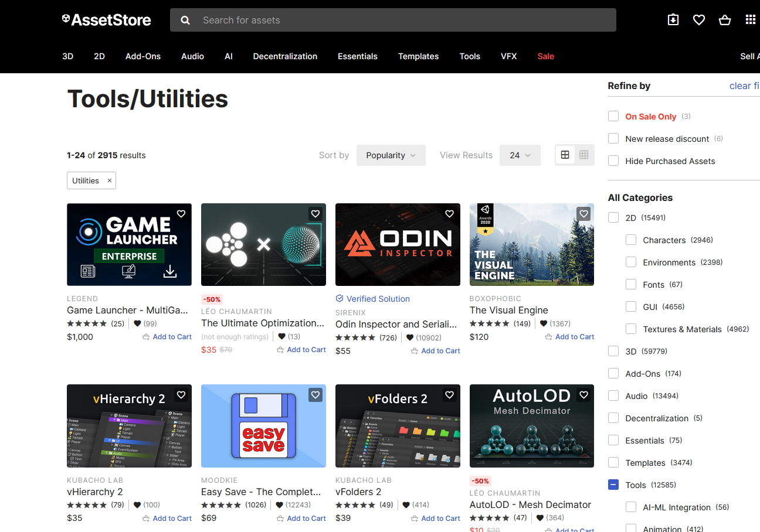Check the Templates category checkbox
Image resolution: width=760 pixels, height=532 pixels.
[x=613, y=462]
